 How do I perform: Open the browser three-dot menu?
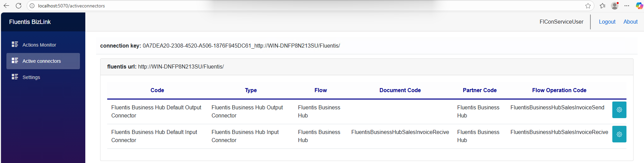click(x=627, y=6)
